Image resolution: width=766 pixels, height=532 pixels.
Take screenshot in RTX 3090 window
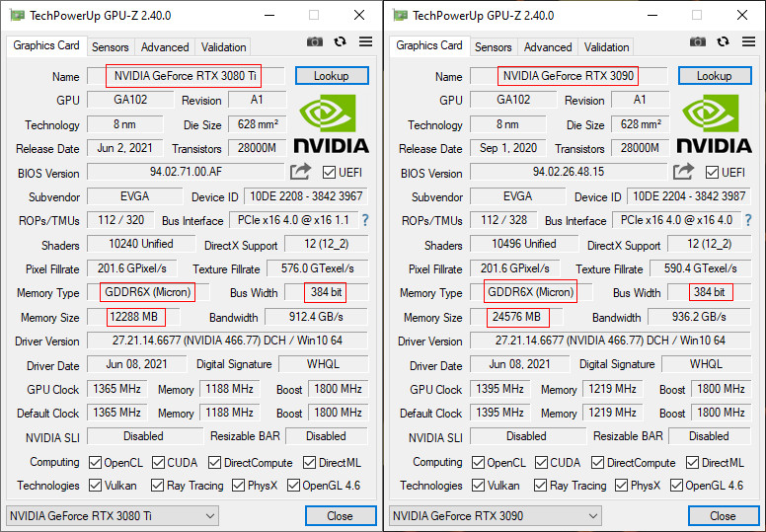pyautogui.click(x=698, y=42)
